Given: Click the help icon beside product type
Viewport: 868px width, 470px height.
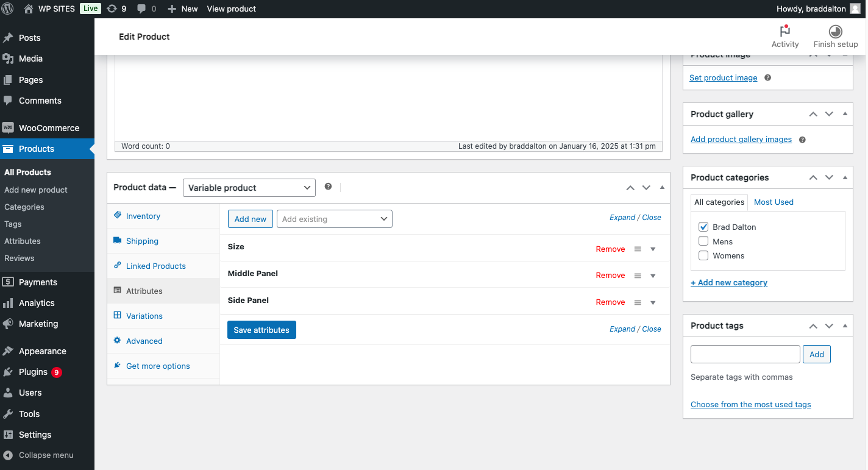Looking at the screenshot, I should point(328,187).
